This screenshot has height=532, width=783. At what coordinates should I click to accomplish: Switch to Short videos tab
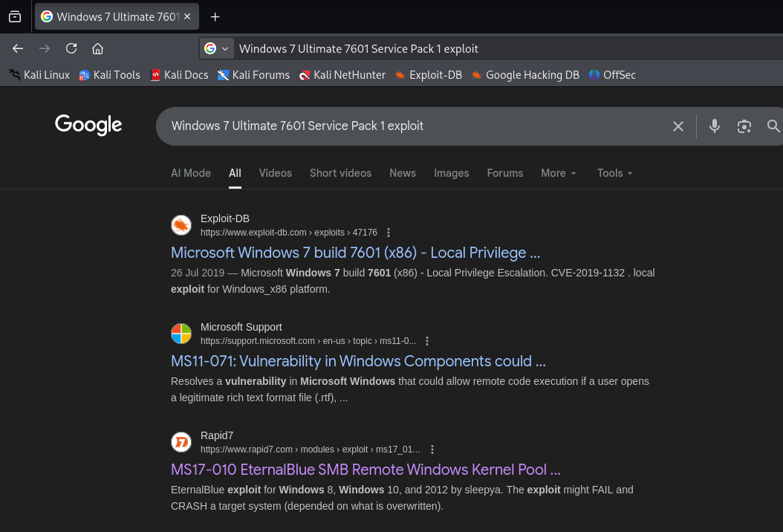pyautogui.click(x=340, y=173)
